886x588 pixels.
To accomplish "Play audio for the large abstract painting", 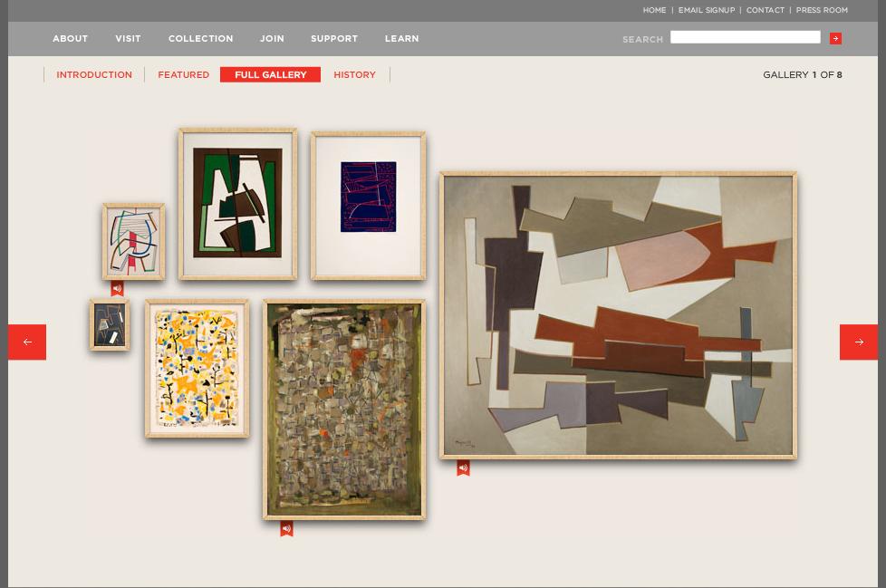I will [463, 468].
